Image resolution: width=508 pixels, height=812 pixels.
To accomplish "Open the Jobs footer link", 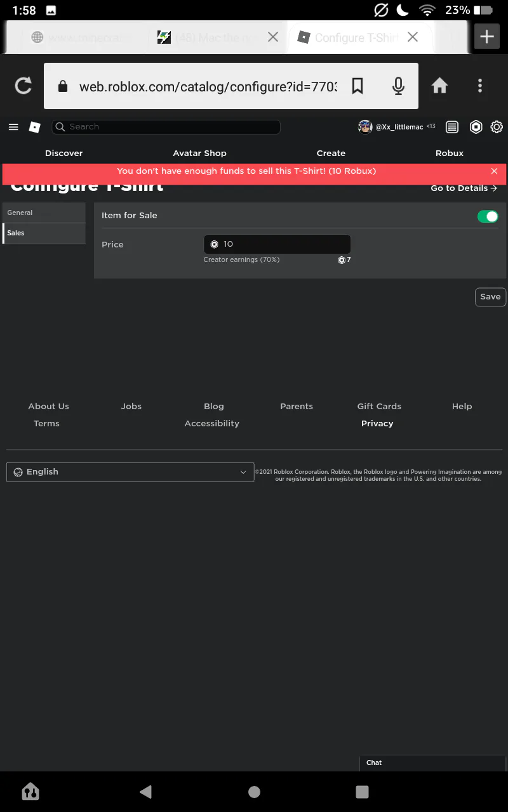I will click(131, 407).
